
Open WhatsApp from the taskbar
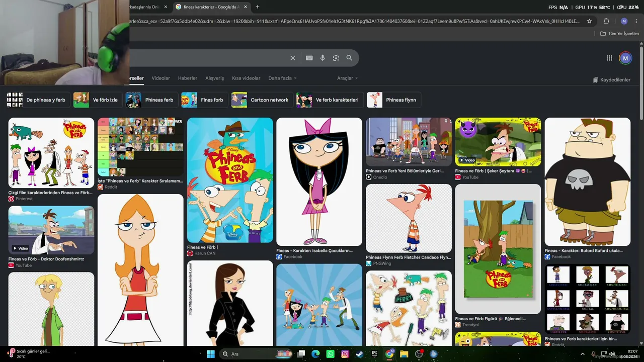tap(330, 354)
